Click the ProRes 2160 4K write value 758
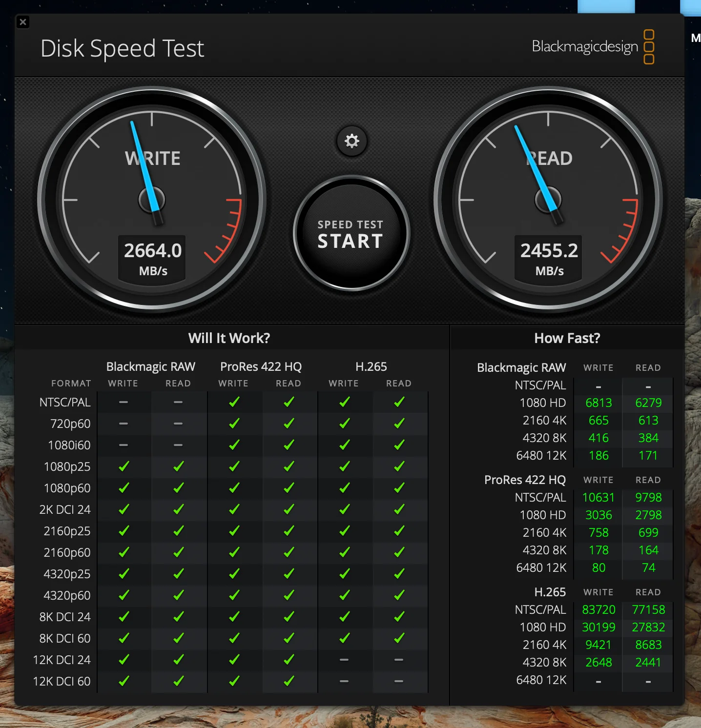The width and height of the screenshot is (701, 728). (x=598, y=532)
